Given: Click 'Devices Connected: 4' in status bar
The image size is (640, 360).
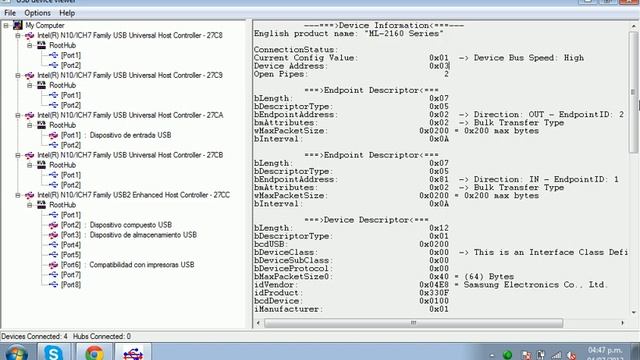Looking at the screenshot, I should 34,336.
